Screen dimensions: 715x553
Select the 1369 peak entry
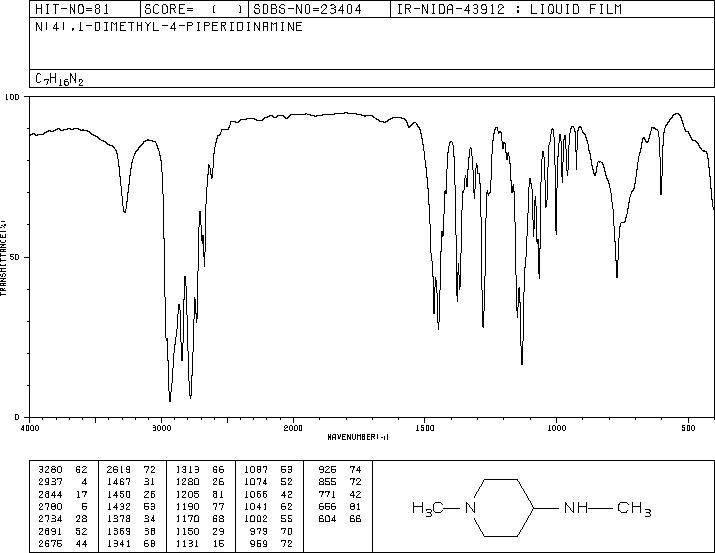(131, 532)
